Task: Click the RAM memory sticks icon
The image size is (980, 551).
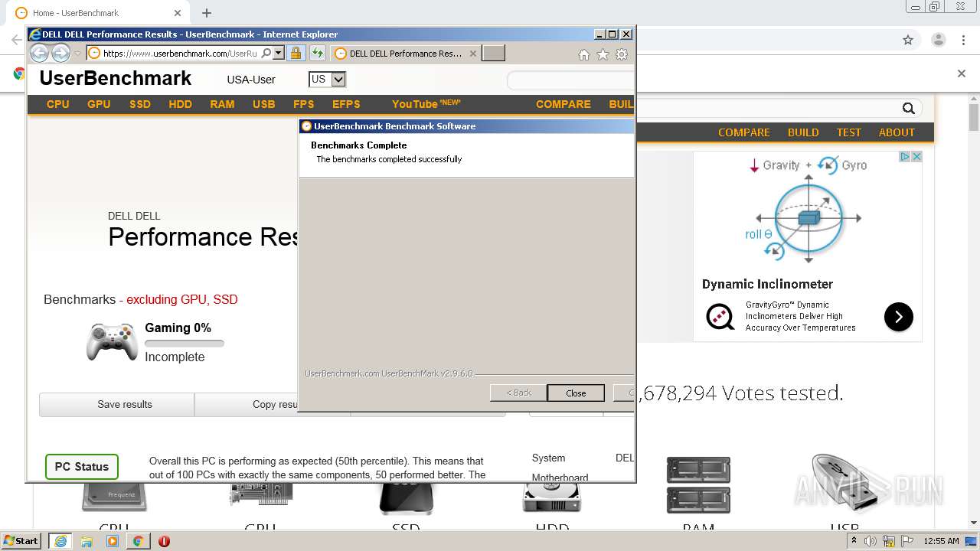Action: pos(698,485)
